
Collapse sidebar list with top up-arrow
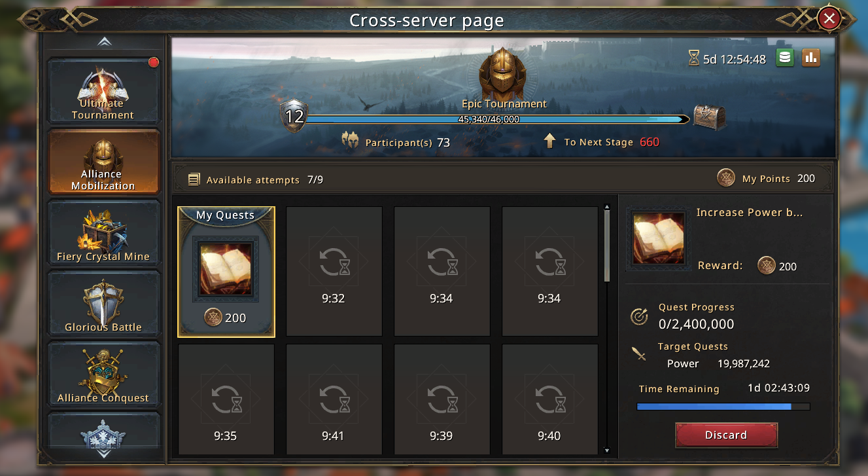pyautogui.click(x=105, y=42)
